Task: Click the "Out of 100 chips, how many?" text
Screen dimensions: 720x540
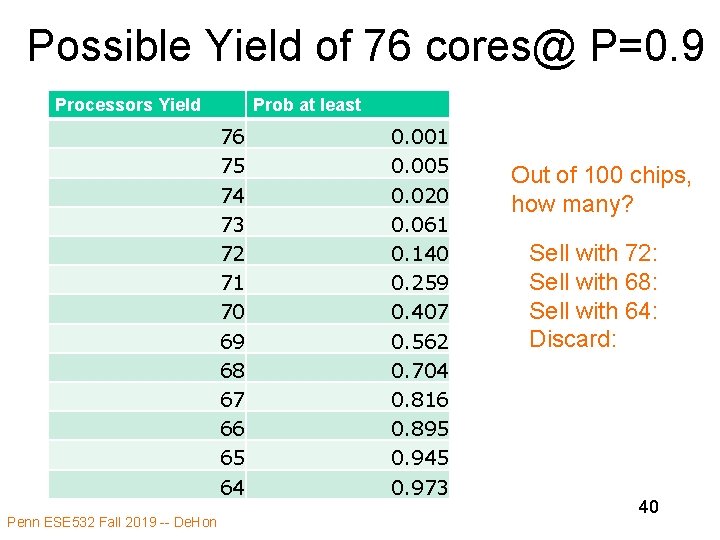Action: (601, 189)
